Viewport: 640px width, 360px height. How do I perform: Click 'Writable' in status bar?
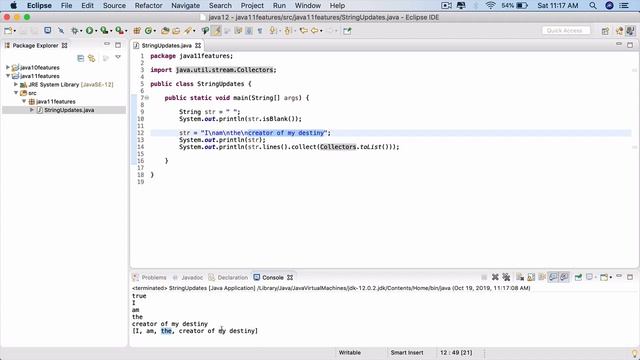click(x=350, y=353)
